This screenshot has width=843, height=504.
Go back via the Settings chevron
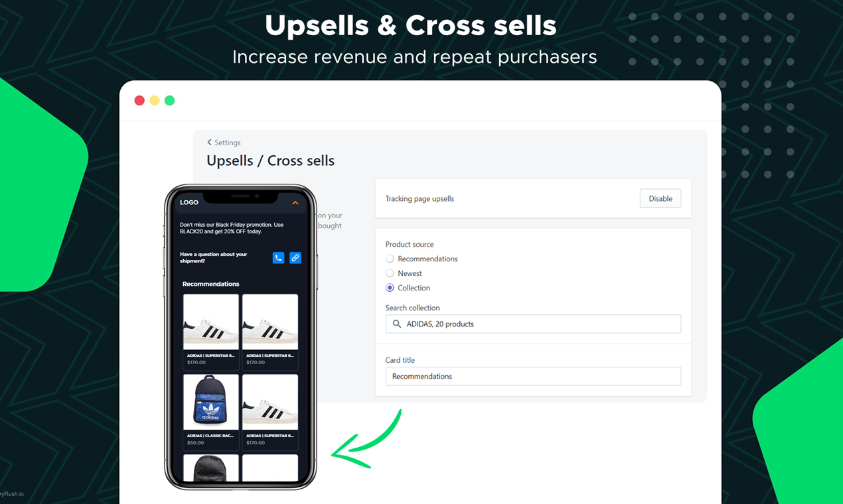(x=209, y=143)
